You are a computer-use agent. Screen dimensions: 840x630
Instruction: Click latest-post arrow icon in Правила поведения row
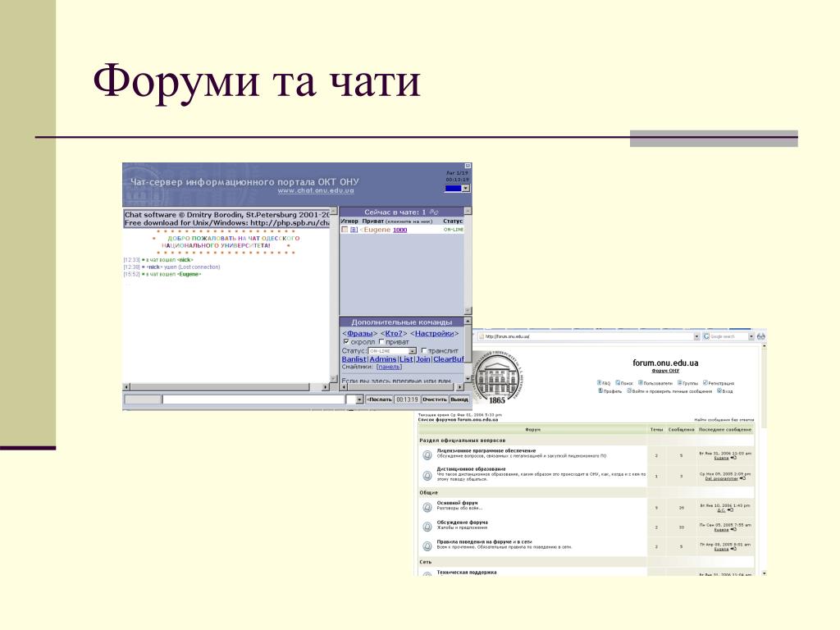[x=733, y=549]
